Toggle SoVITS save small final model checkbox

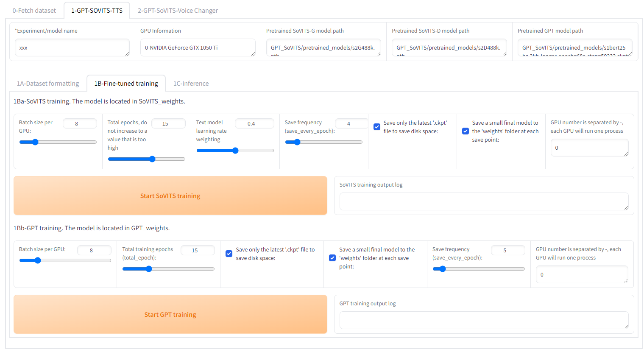point(465,131)
